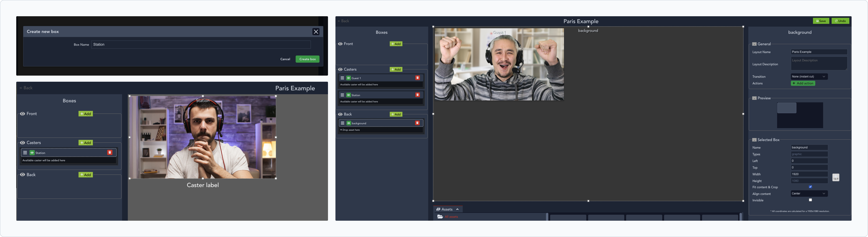Click the Height field
The image size is (868, 237).
[809, 181]
